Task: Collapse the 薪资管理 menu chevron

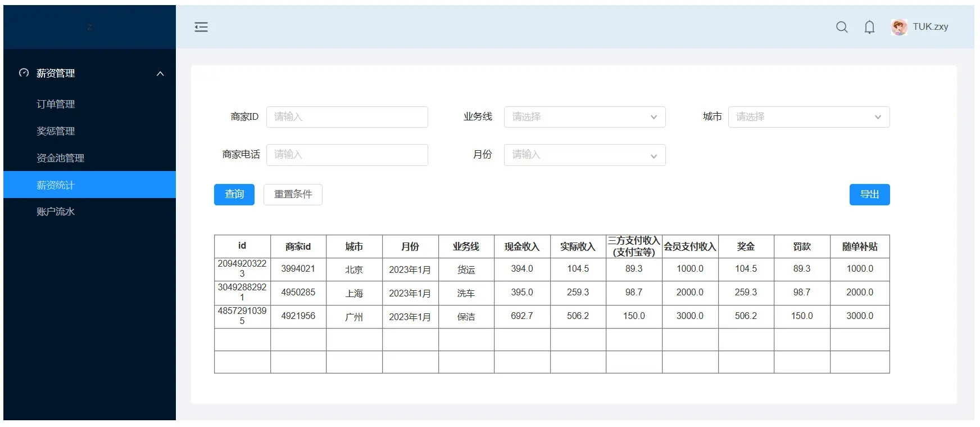Action: [x=160, y=74]
